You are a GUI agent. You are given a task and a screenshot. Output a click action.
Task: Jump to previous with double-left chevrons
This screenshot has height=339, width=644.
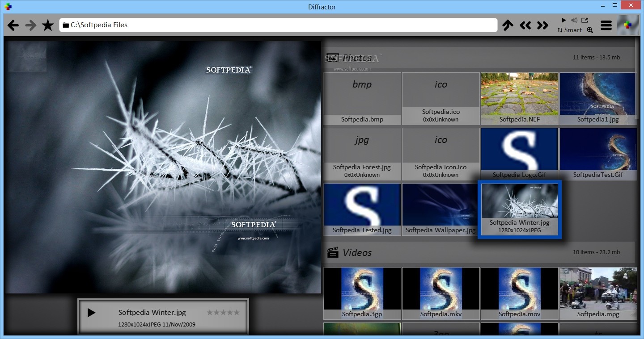(x=525, y=25)
